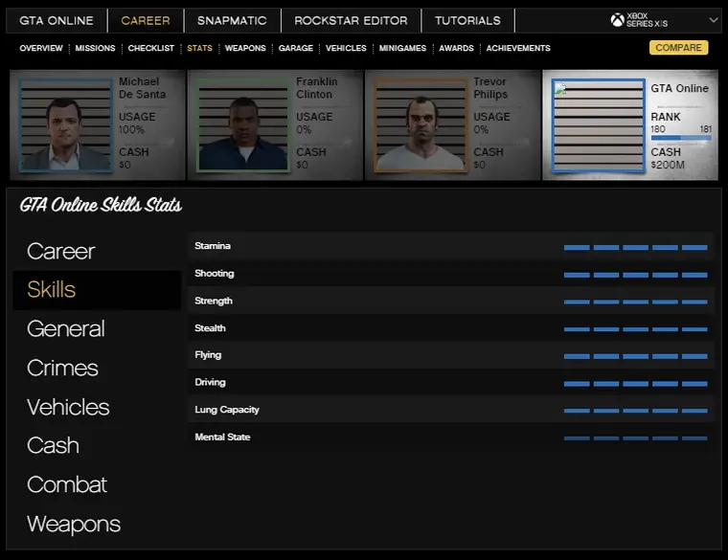Click the Shooting skill label
The height and width of the screenshot is (560, 728).
click(215, 273)
